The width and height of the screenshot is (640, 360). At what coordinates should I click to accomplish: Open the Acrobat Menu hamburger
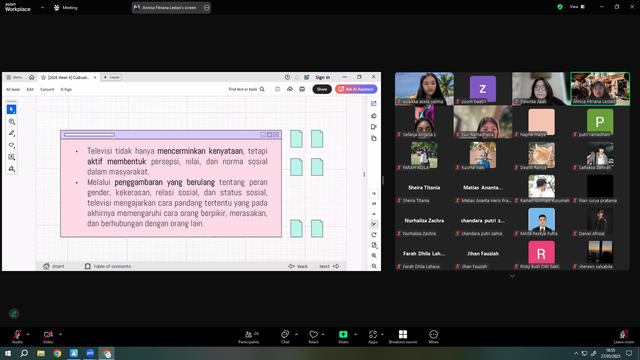tap(15, 77)
